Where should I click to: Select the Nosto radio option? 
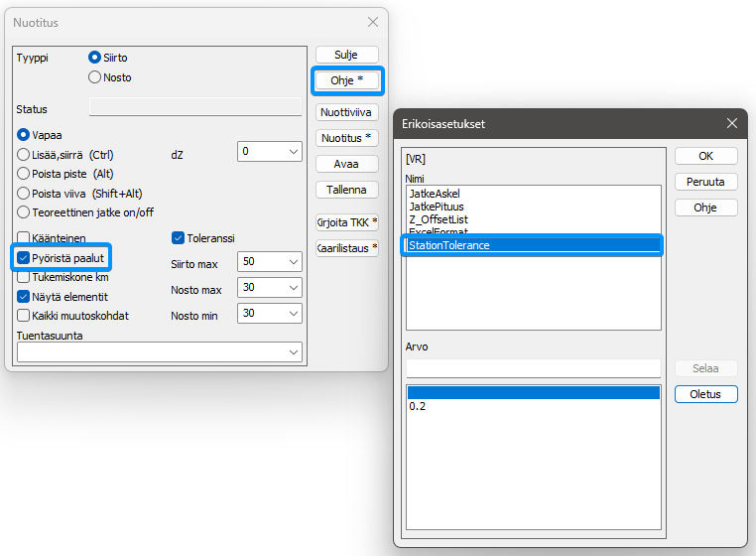pyautogui.click(x=95, y=77)
